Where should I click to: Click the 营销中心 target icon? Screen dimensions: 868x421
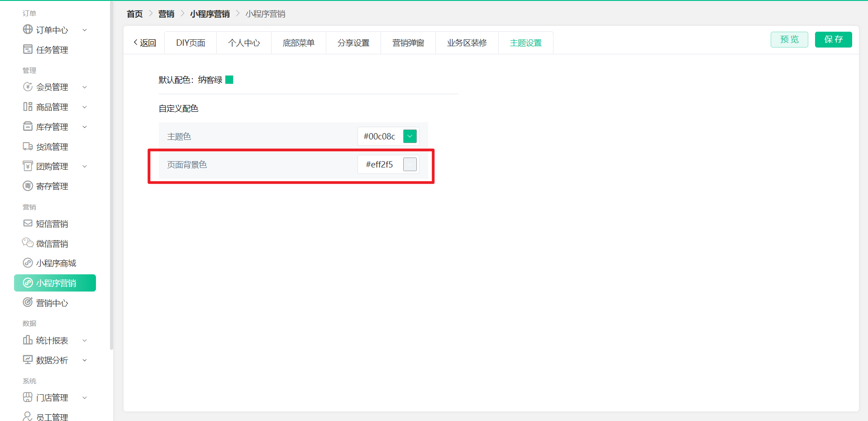(28, 302)
